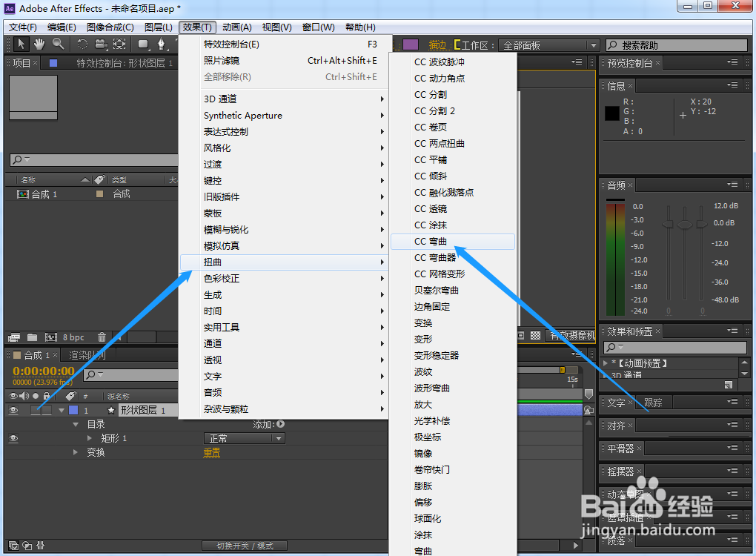This screenshot has height=556, width=756.
Task: Click the lock column header in timeline
Action: click(47, 396)
